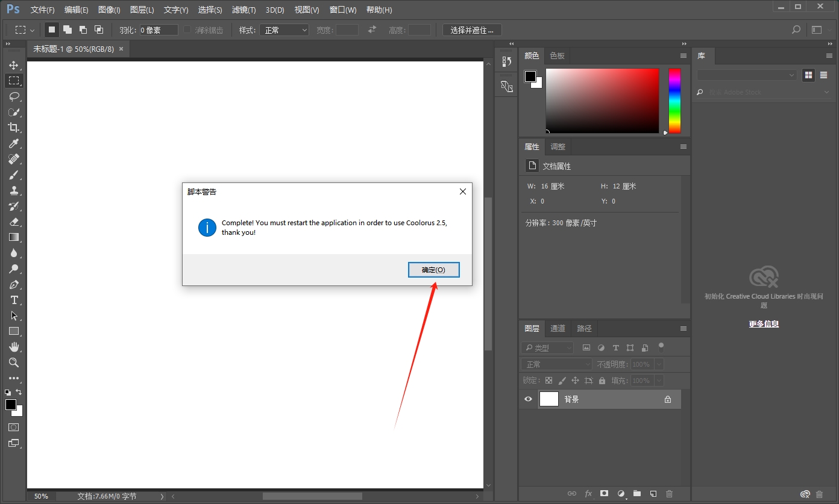The image size is (839, 504).
Task: Click the delete layer trash icon
Action: [x=669, y=494]
